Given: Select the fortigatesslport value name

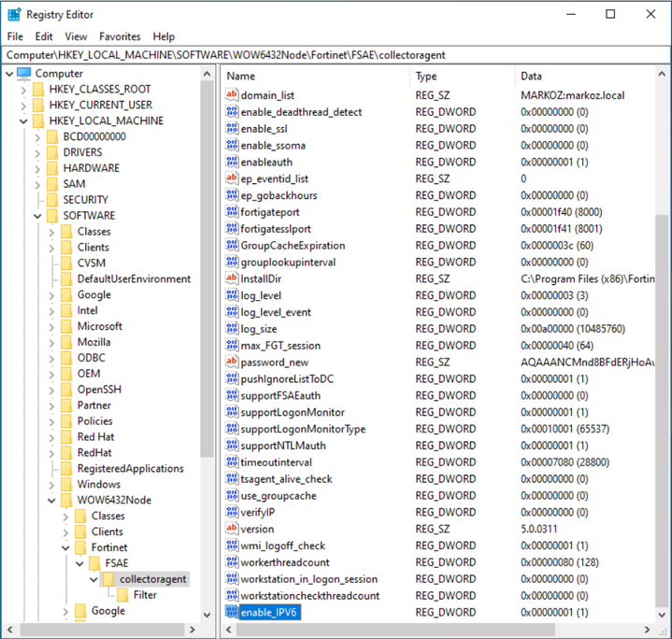Looking at the screenshot, I should click(x=276, y=229).
